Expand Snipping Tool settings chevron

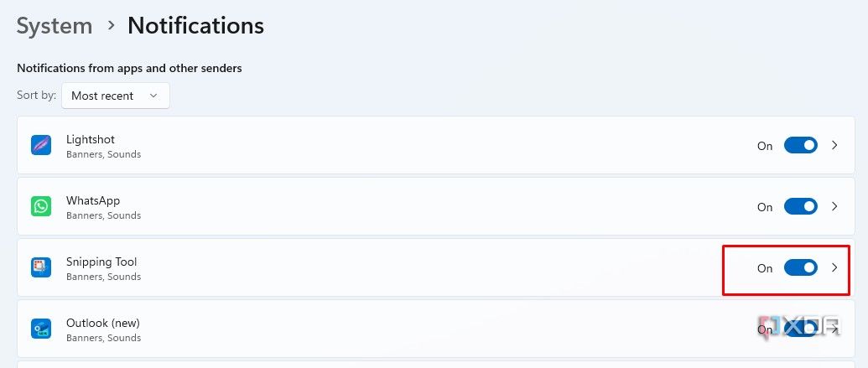[x=834, y=267]
